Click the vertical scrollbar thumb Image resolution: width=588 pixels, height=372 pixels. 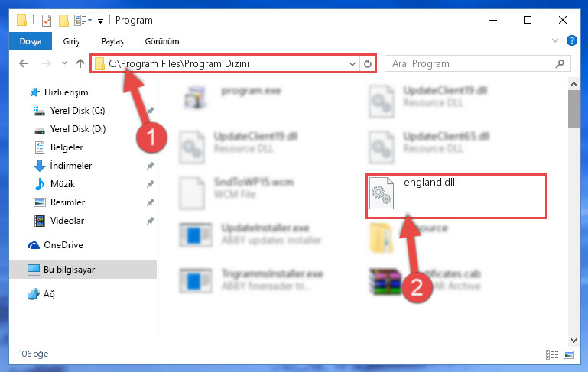(x=573, y=109)
